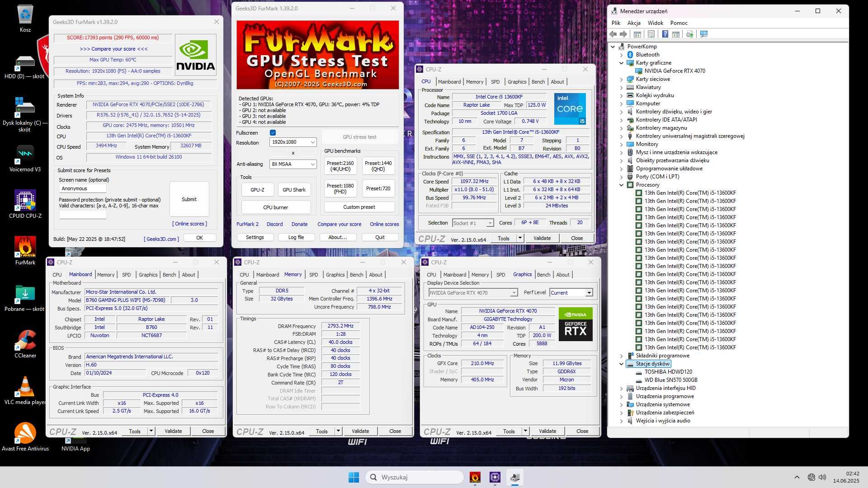Toggle the action pane toolbar icon
Viewport: 868px width, 488px height.
(676, 34)
